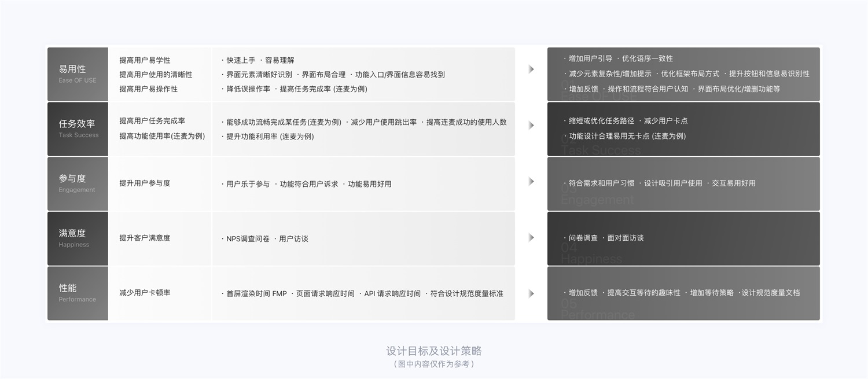This screenshot has height=379, width=868.
Task: Expand the 性能 row using its arrow
Action: tap(531, 293)
